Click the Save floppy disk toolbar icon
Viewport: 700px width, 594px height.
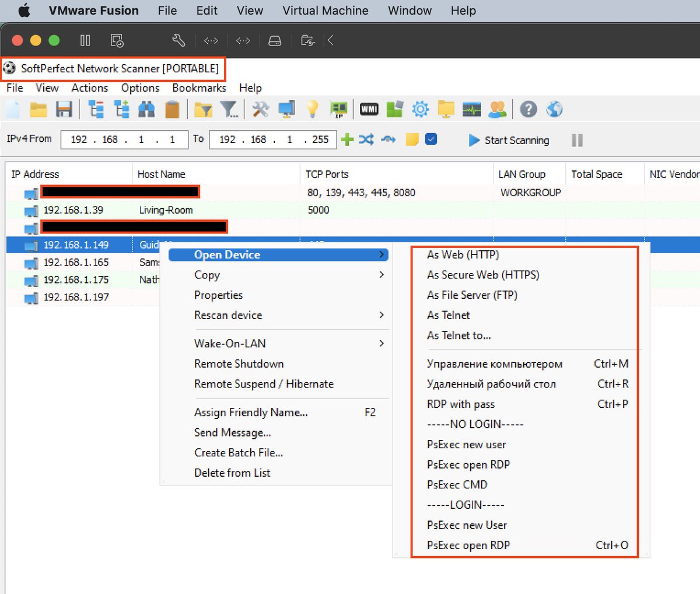coord(64,109)
